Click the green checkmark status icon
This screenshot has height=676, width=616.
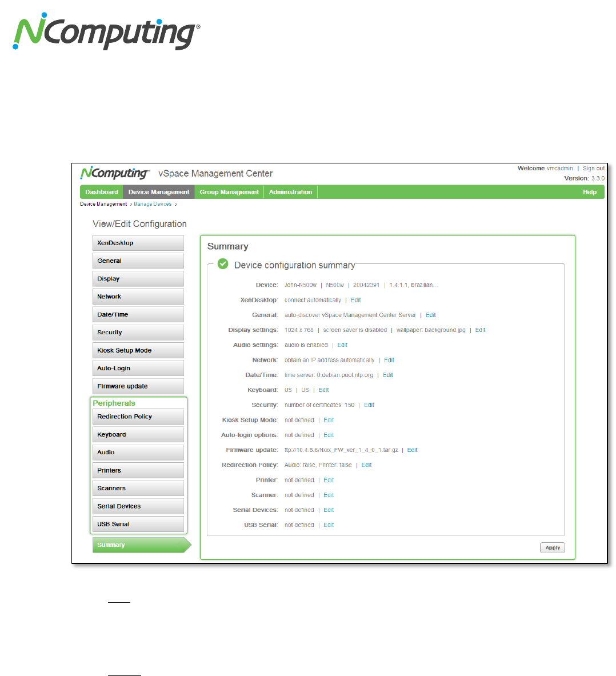(x=223, y=264)
